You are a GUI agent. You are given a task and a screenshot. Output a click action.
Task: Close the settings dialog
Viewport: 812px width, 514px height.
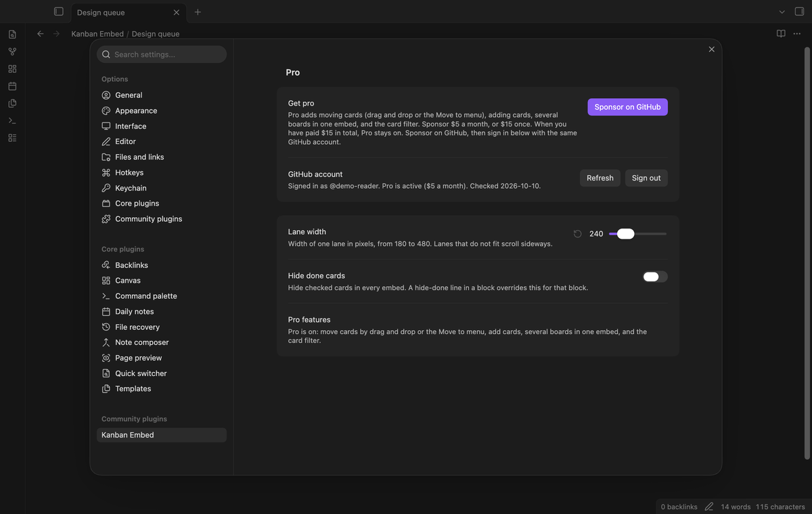pos(711,49)
